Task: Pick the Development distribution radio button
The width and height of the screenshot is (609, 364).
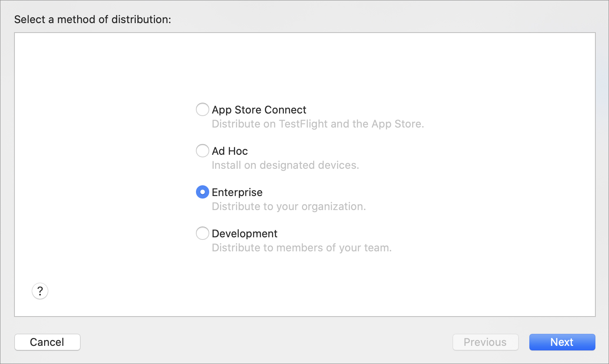Action: pos(202,234)
